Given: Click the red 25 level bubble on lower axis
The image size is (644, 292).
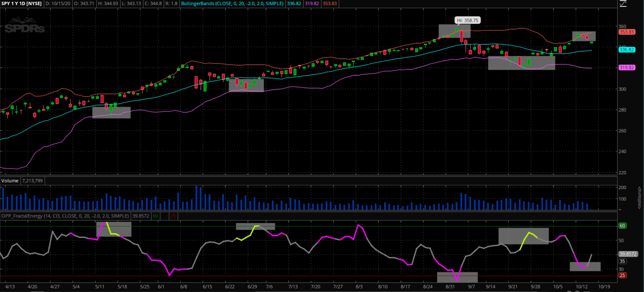Looking at the screenshot, I should click(x=622, y=275).
